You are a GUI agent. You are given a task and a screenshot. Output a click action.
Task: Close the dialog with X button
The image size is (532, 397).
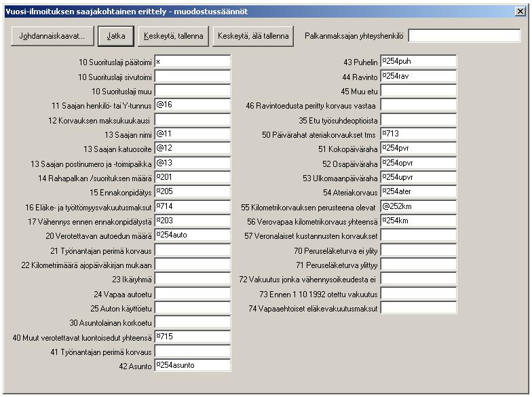pos(520,11)
